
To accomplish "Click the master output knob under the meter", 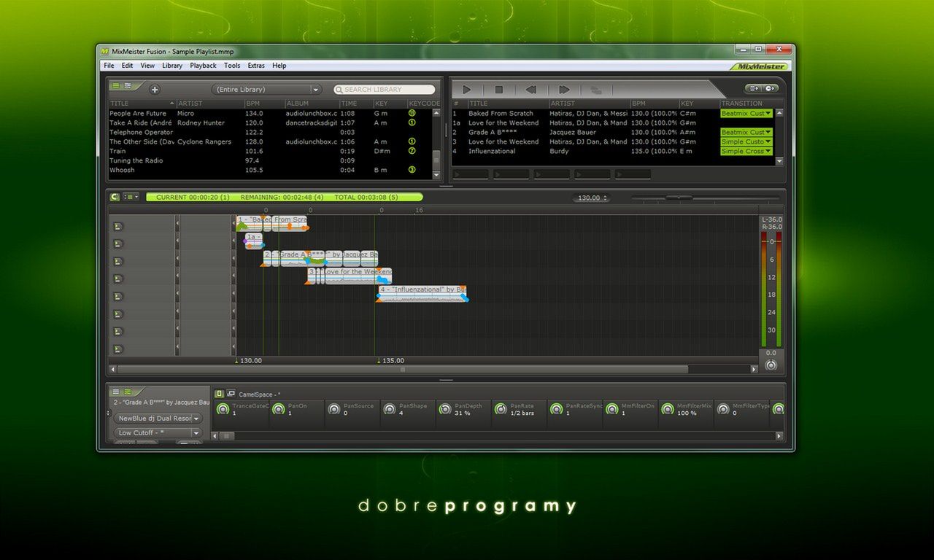I will coord(771,365).
